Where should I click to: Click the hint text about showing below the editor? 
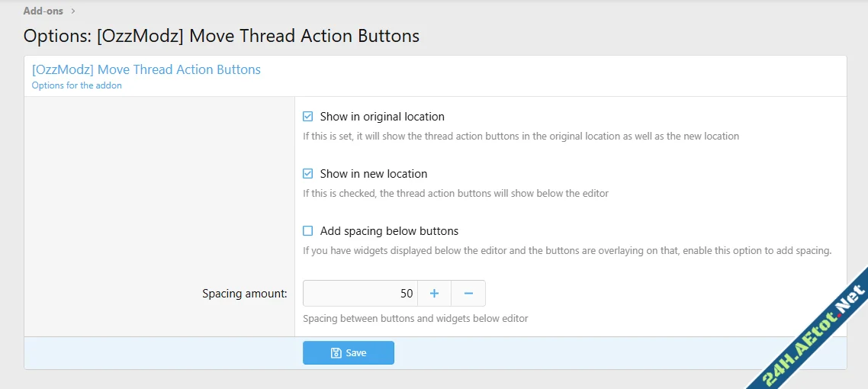[455, 194]
